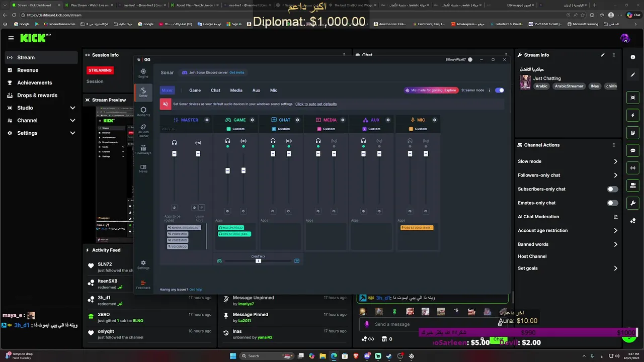Enable Subscribers-only chat

point(612,189)
